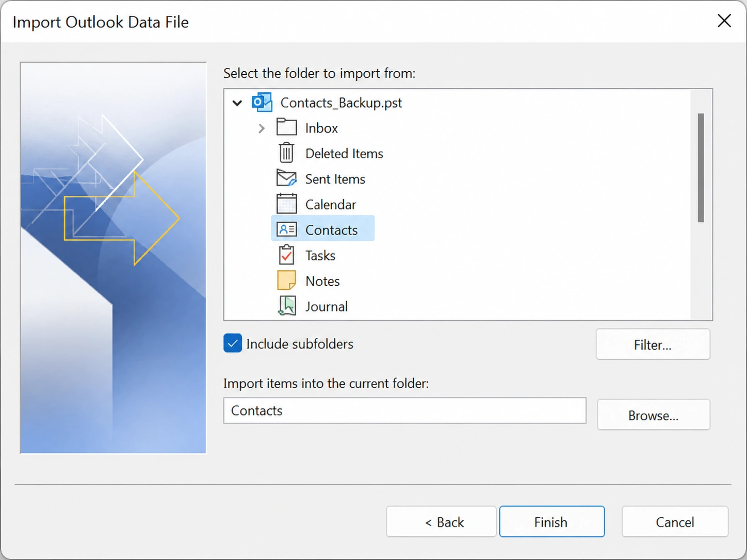Image resolution: width=747 pixels, height=560 pixels.
Task: Expand the Inbox folder chevron
Action: [262, 128]
